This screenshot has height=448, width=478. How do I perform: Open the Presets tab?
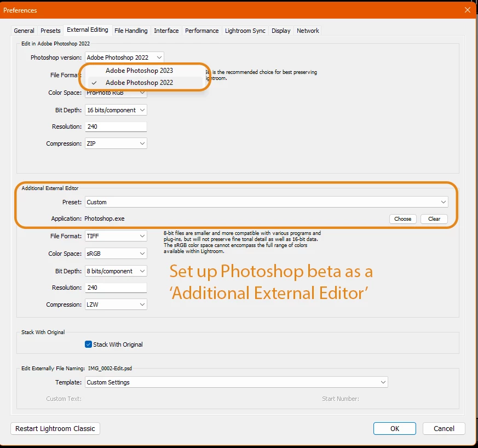[50, 31]
